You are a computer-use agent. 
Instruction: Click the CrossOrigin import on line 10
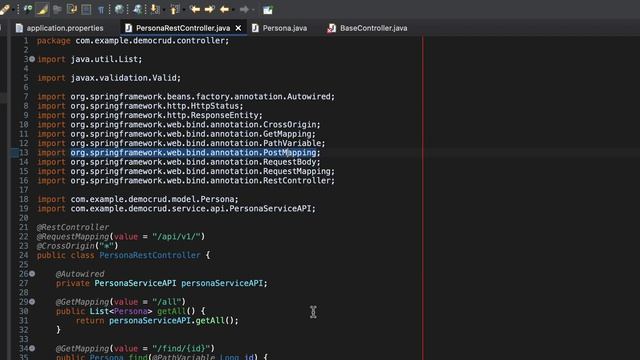coord(179,124)
